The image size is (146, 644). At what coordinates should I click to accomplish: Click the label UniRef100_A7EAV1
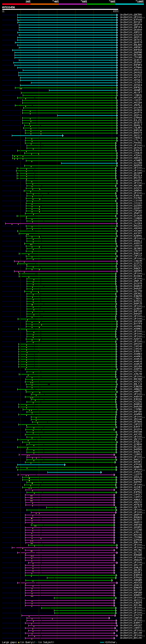click(131, 156)
